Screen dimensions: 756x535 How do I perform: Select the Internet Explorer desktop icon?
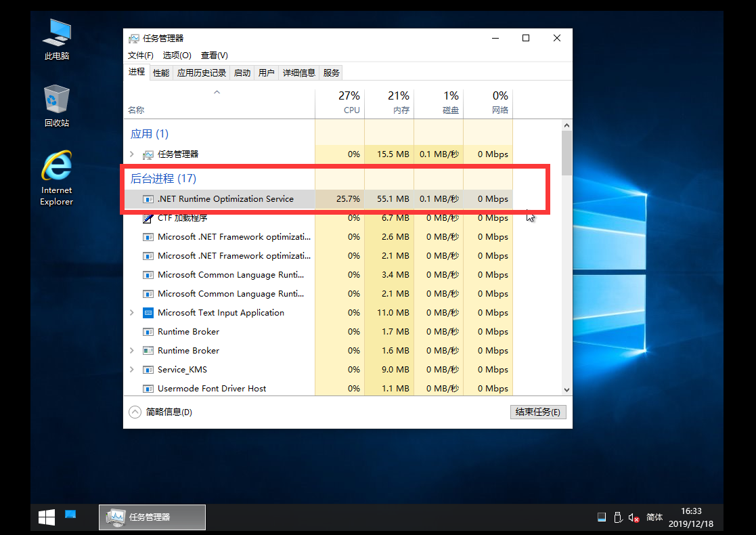click(x=56, y=178)
